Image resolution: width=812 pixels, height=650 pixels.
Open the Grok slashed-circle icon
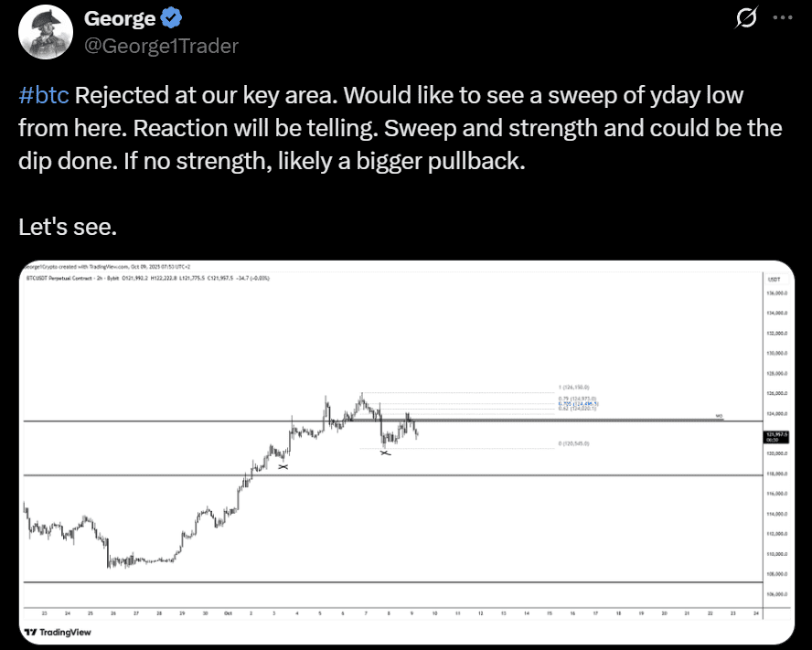tap(746, 18)
